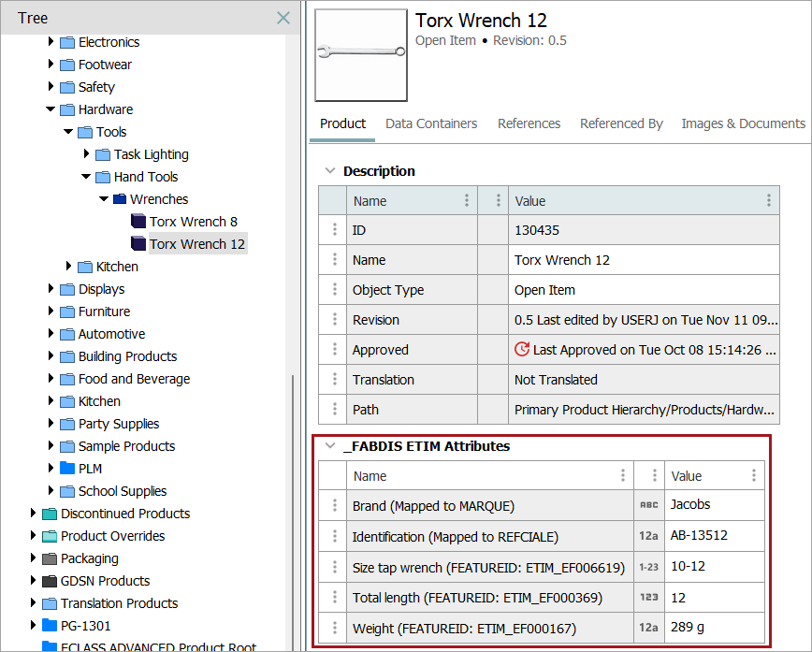
Task: Collapse the Hand Tools folder
Action: 86,177
